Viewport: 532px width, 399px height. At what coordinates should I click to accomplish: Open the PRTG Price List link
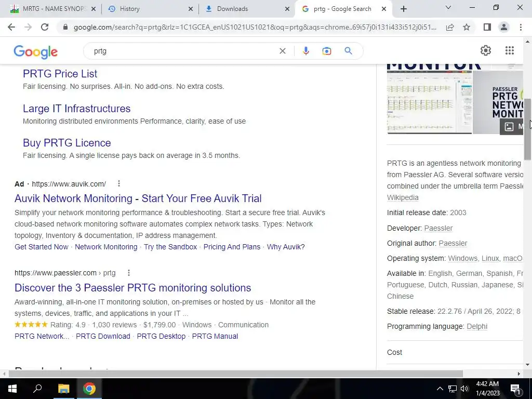coord(60,74)
